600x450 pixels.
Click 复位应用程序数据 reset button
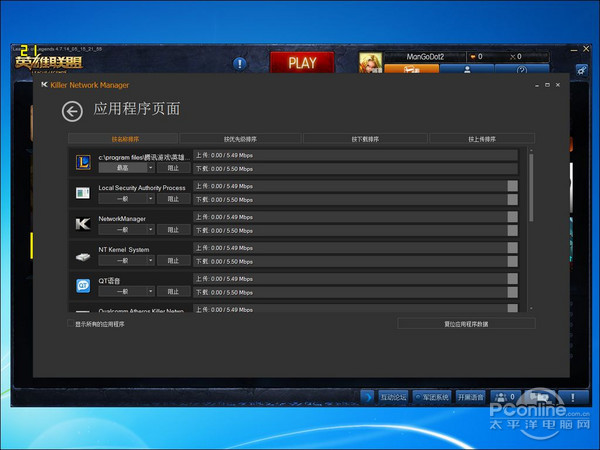[466, 324]
